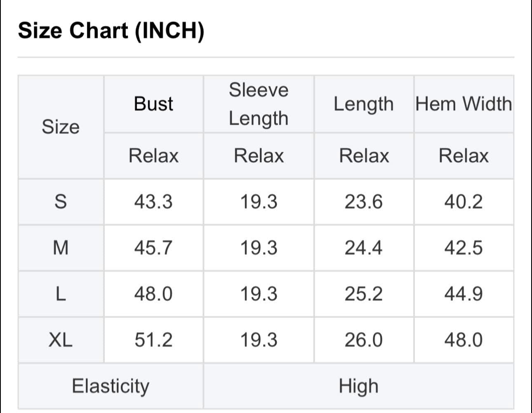
Task: Click the 26.0 length value for XL
Action: pos(364,340)
